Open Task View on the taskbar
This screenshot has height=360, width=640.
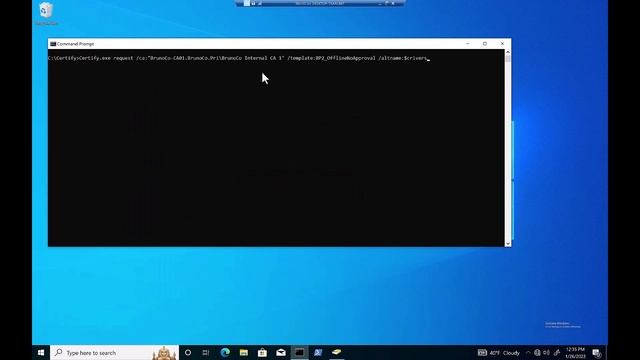[x=206, y=353]
